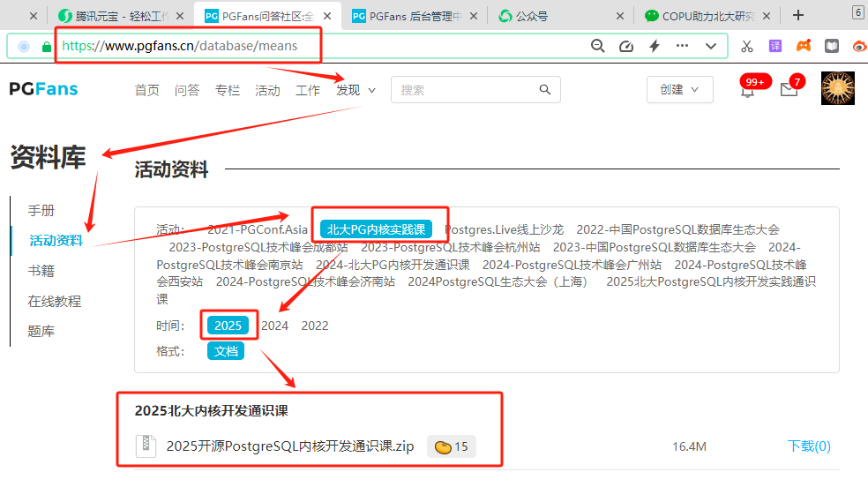Filter by 2024-PostgreSQL技术峰会济南站
The width and height of the screenshot is (868, 502).
tap(305, 281)
